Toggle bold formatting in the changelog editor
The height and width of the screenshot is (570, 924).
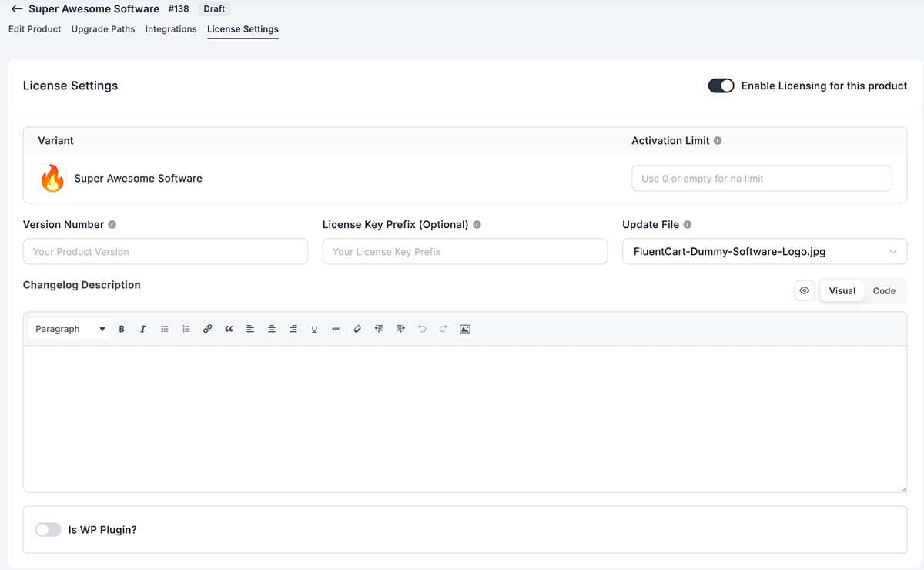pos(122,328)
